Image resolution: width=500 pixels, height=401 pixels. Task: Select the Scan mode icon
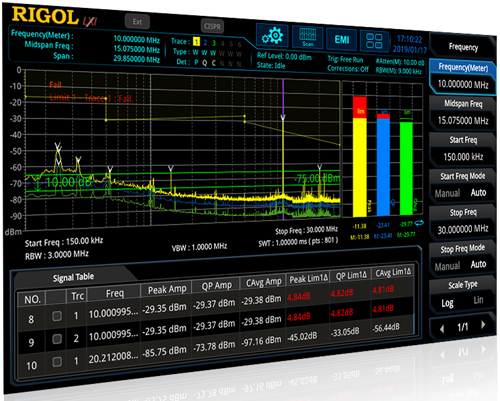[x=307, y=37]
